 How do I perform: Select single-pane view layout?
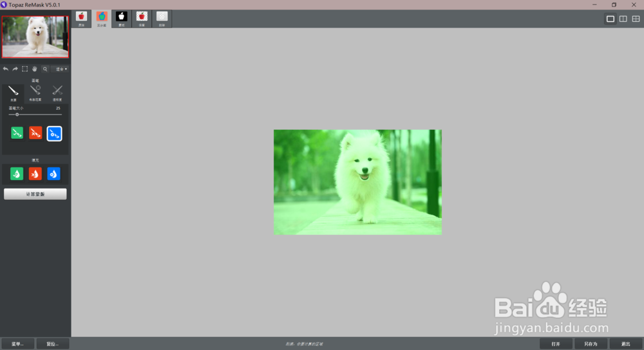pos(611,19)
